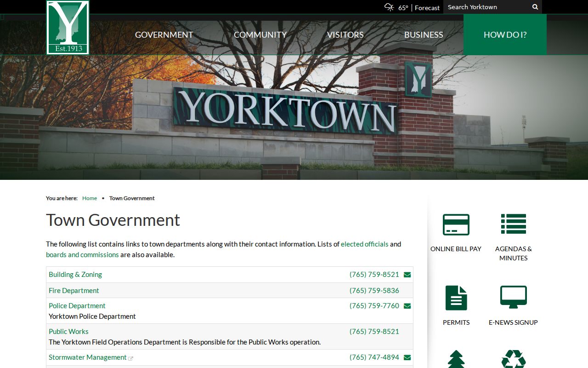This screenshot has width=588, height=368.
Task: Click external link icon beside Stormwater Management
Action: point(130,358)
